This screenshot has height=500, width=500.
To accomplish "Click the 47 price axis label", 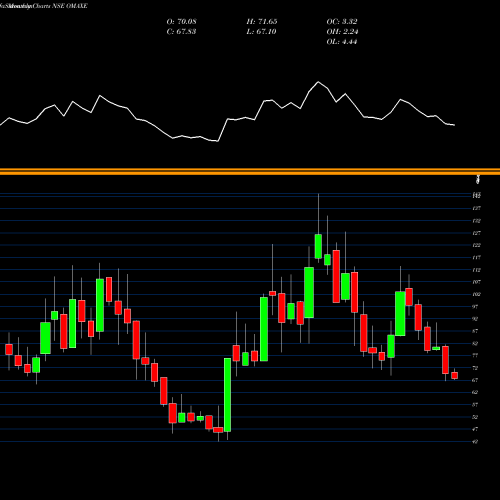I will [x=475, y=429].
